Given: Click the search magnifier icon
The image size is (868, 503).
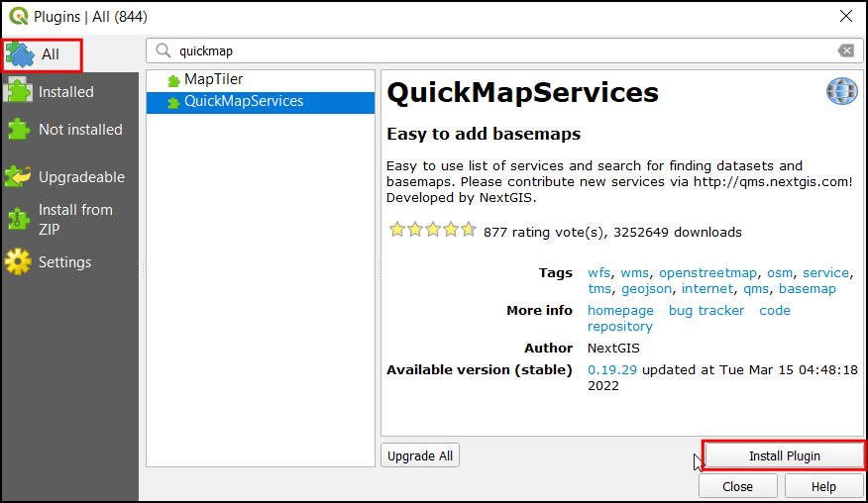Looking at the screenshot, I should pyautogui.click(x=163, y=50).
